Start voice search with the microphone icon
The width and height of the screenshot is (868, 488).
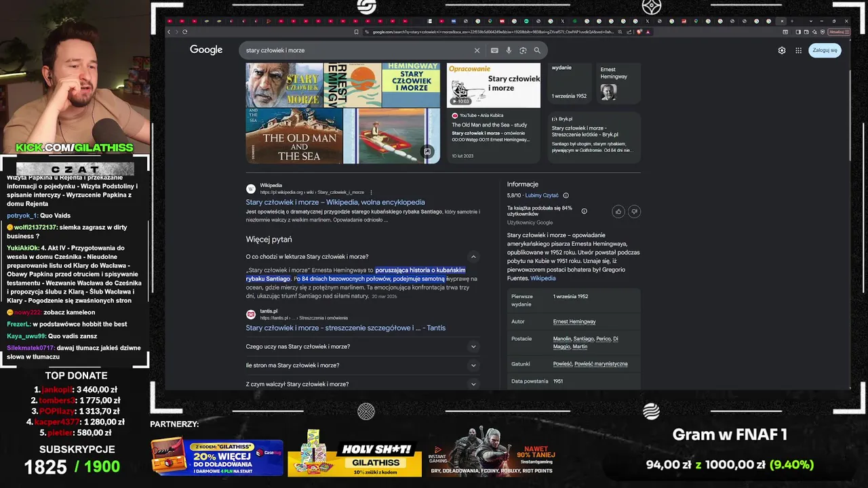[509, 50]
